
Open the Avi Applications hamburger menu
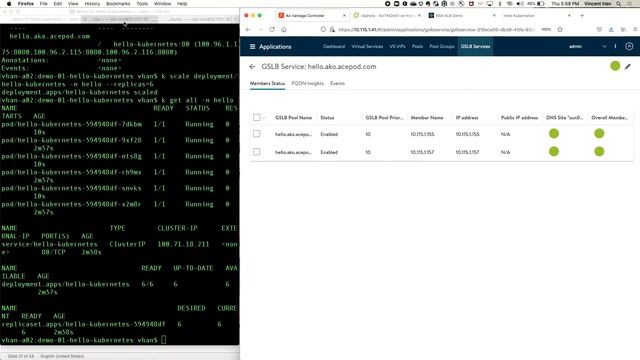tap(252, 47)
